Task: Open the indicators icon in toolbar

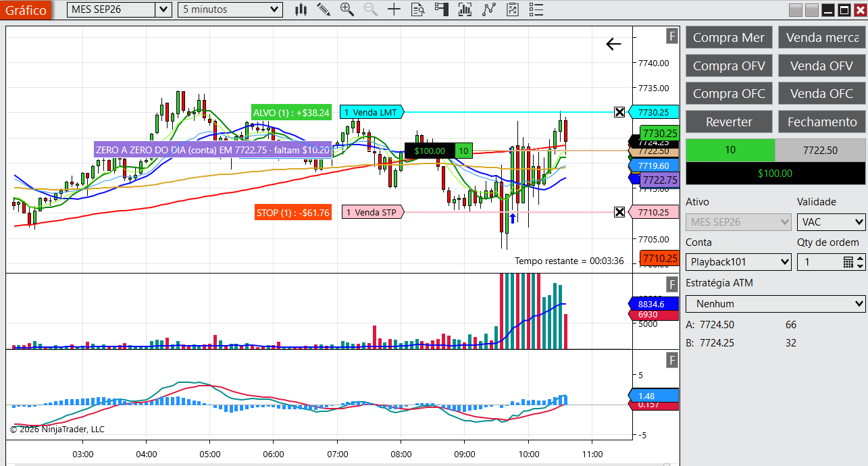Action: 465,9
